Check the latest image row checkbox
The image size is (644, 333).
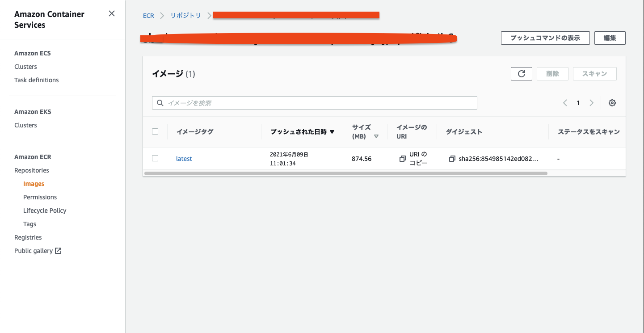[155, 158]
